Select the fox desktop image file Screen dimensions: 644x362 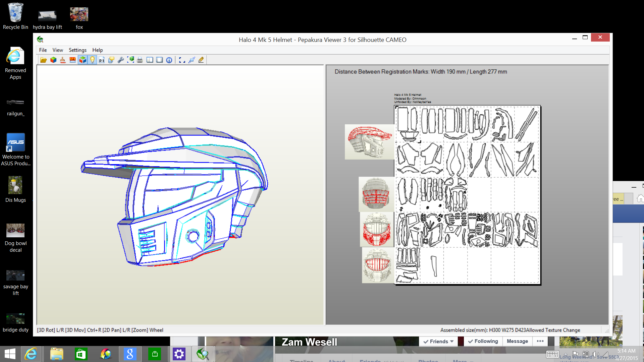[x=79, y=18]
